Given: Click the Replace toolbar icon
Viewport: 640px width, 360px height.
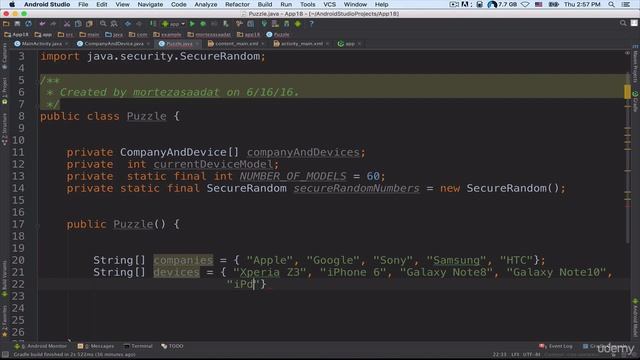Looking at the screenshot, I should 114,24.
